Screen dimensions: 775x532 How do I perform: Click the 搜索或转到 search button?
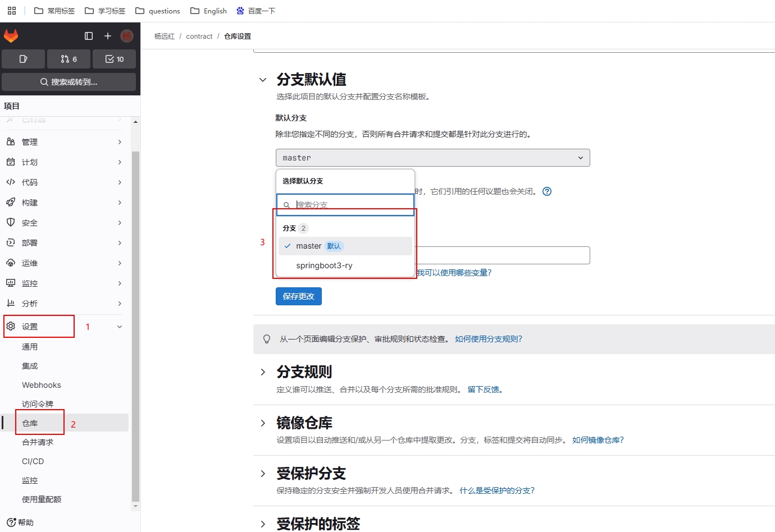[69, 82]
